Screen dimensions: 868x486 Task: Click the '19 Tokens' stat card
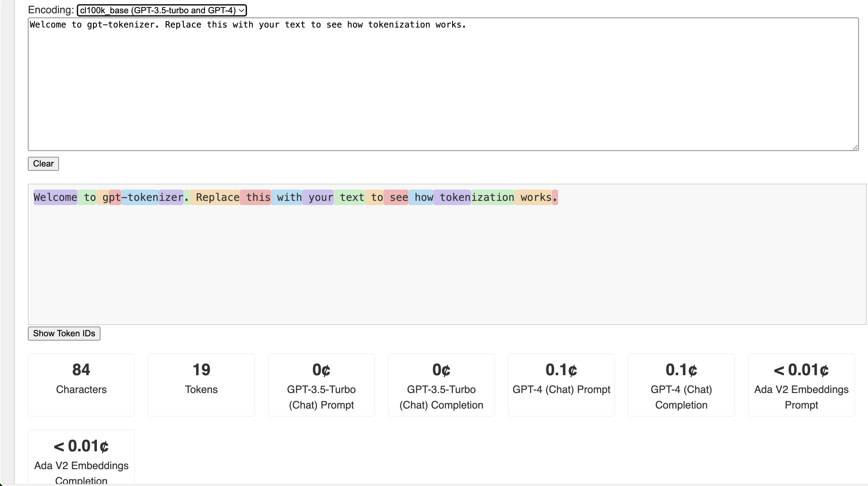[201, 385]
